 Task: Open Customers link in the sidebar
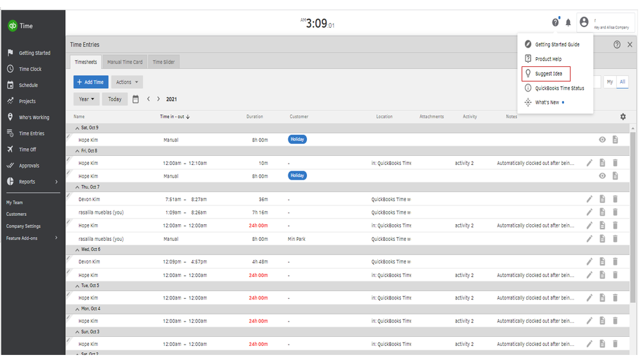tap(16, 214)
